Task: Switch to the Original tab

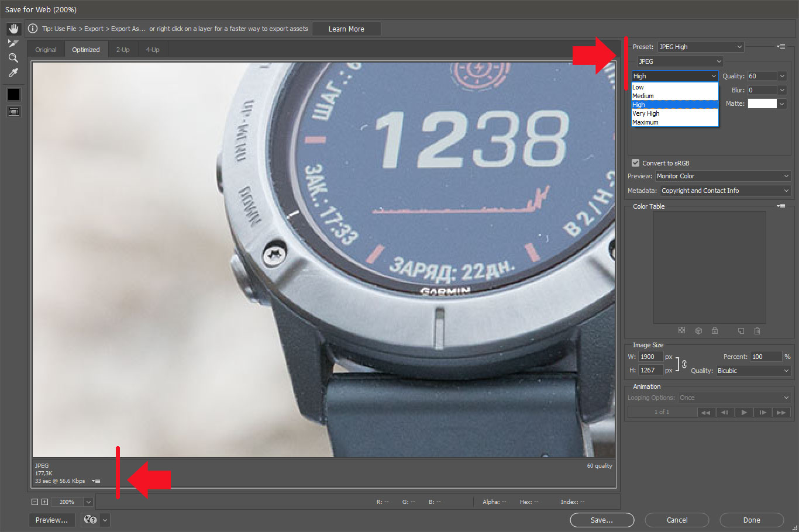Action: coord(46,50)
